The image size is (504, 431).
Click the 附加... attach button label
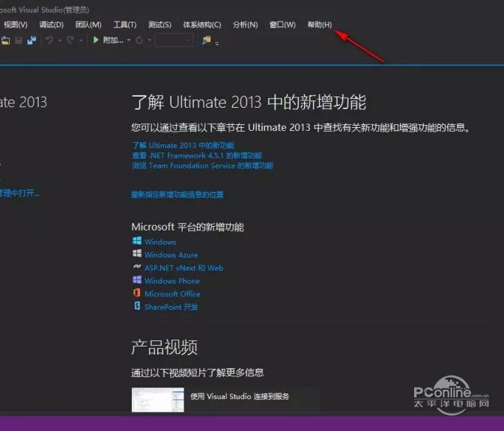pyautogui.click(x=113, y=40)
